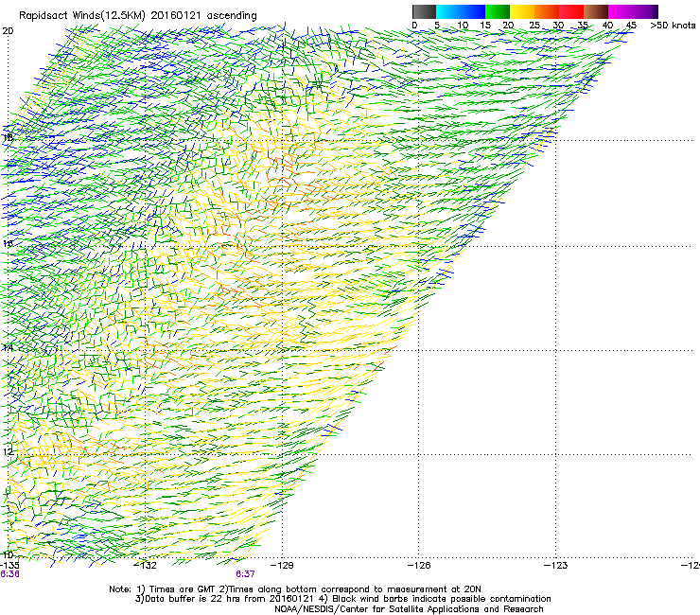Viewport: 700px width, 615px height.
Task: Click the 14 latitude label on left axis
Action: [8, 347]
